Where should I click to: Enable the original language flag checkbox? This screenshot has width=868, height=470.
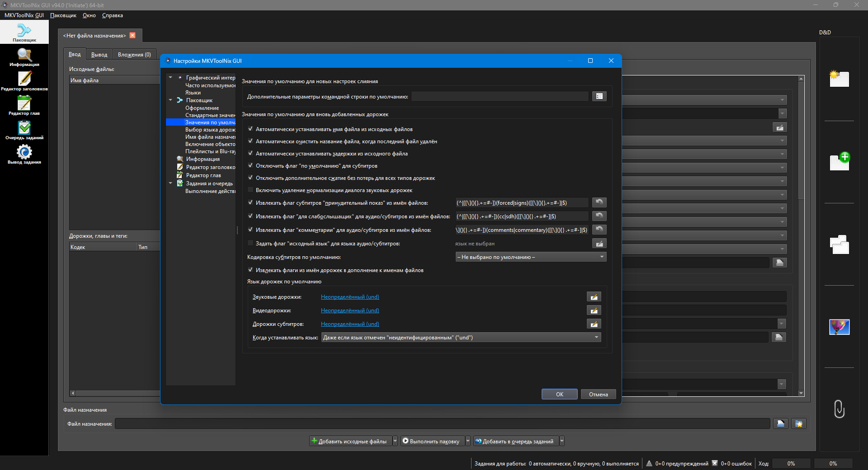tap(250, 243)
